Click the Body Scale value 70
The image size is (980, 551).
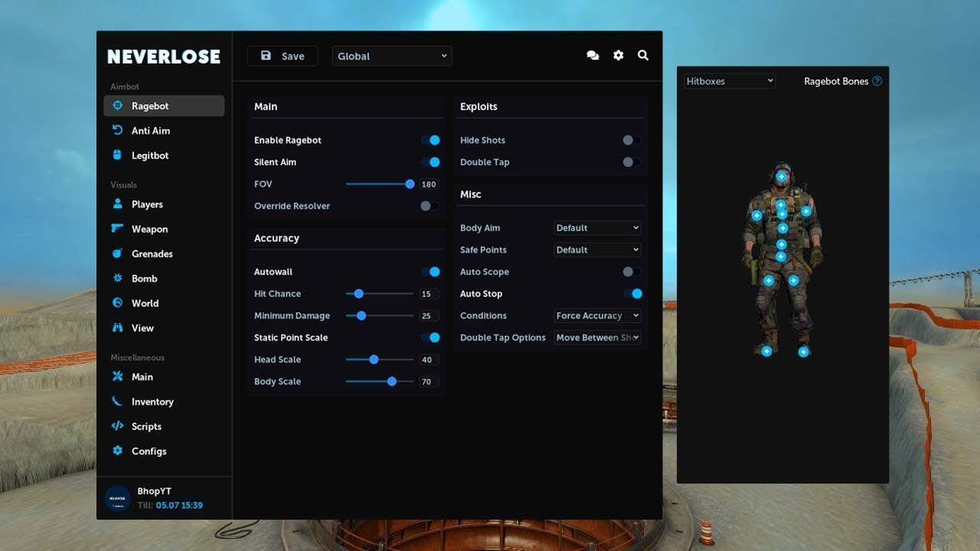(429, 382)
